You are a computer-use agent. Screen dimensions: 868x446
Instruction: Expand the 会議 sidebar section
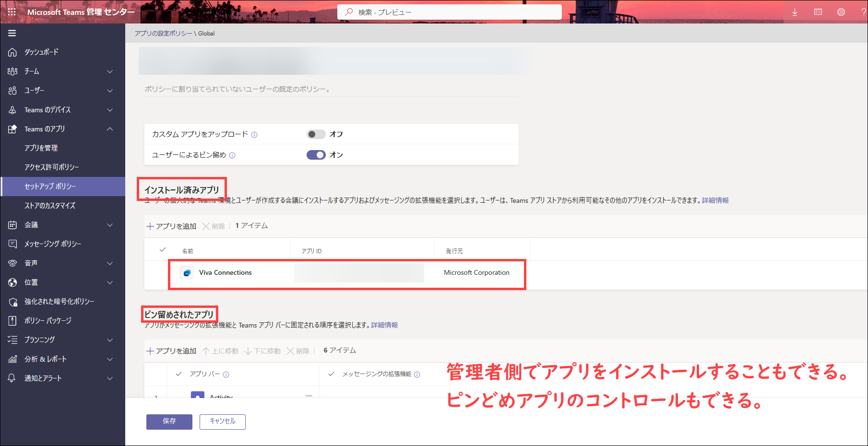tap(110, 225)
